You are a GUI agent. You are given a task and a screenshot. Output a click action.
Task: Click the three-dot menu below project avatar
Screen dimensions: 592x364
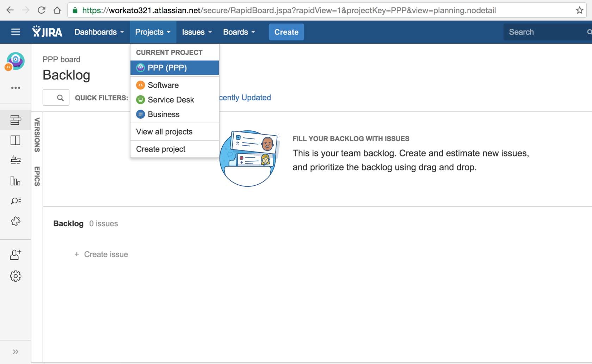(x=16, y=88)
